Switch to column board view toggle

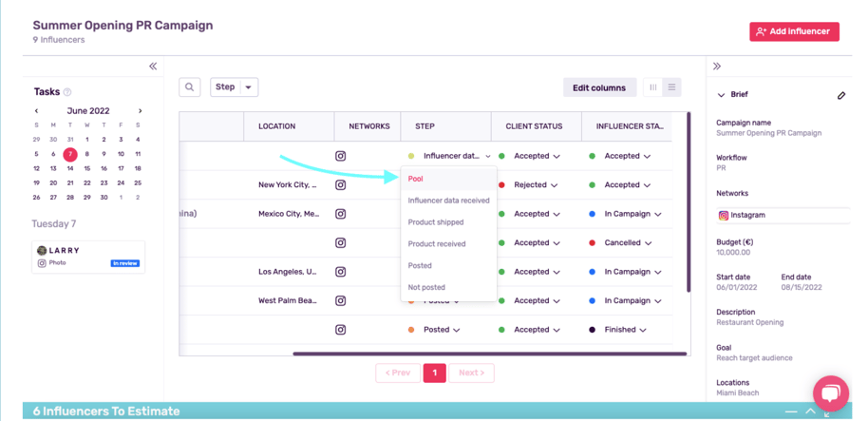coord(653,87)
